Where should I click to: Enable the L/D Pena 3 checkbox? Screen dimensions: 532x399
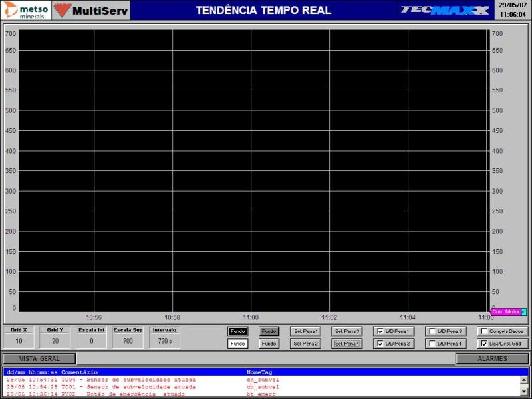click(x=432, y=331)
